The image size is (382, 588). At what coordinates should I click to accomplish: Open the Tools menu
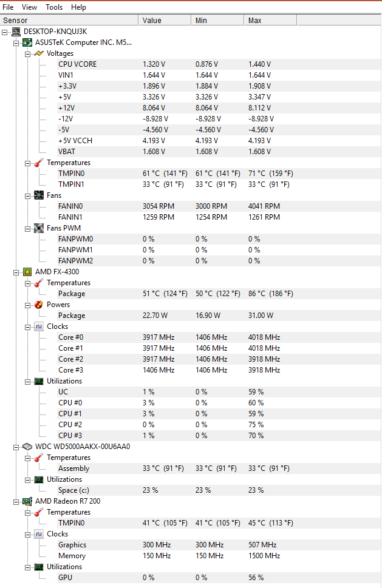(54, 7)
